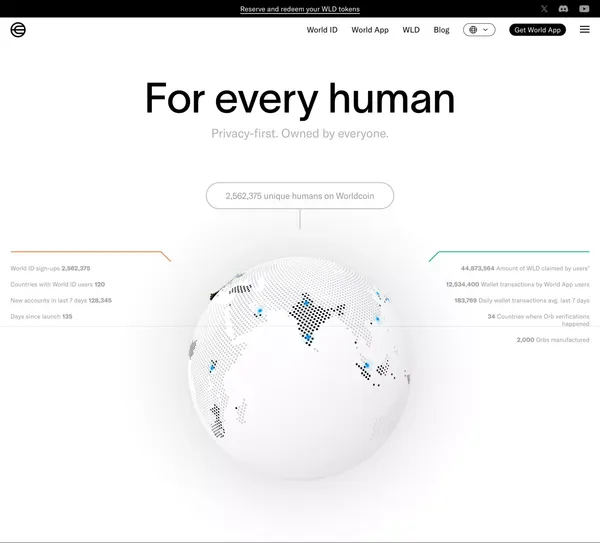Click the Amount of WLD claimed stat
The height and width of the screenshot is (543, 600).
525,268
